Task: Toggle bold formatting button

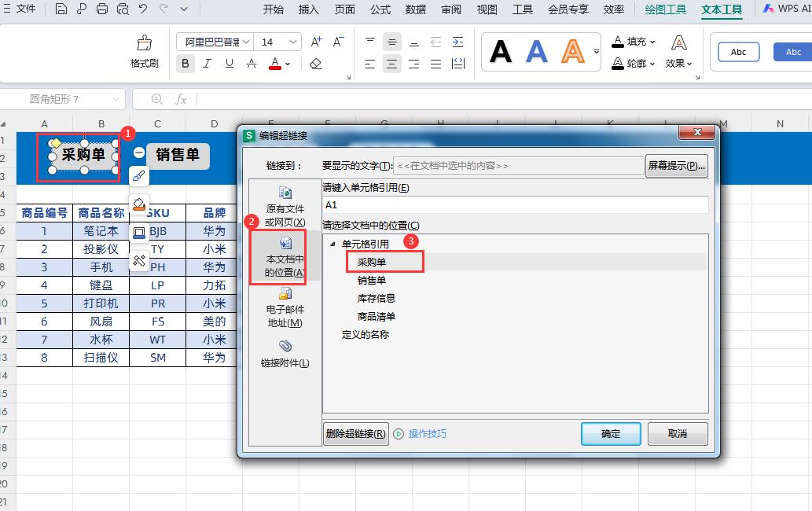Action: [x=186, y=64]
